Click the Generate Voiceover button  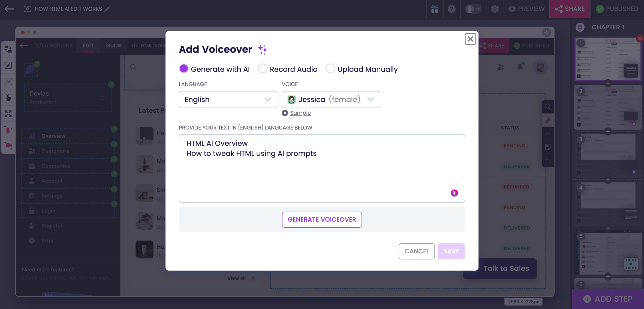coord(322,220)
